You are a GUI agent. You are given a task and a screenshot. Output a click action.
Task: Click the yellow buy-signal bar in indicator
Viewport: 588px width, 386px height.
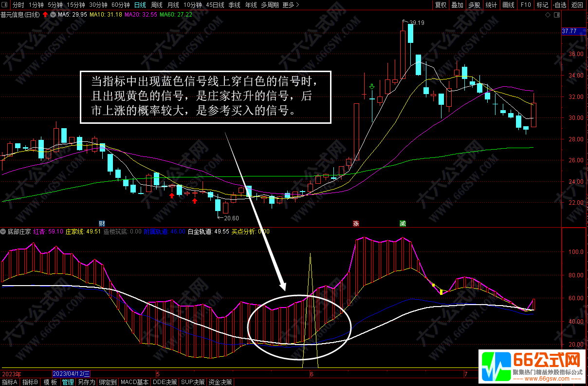(441, 292)
